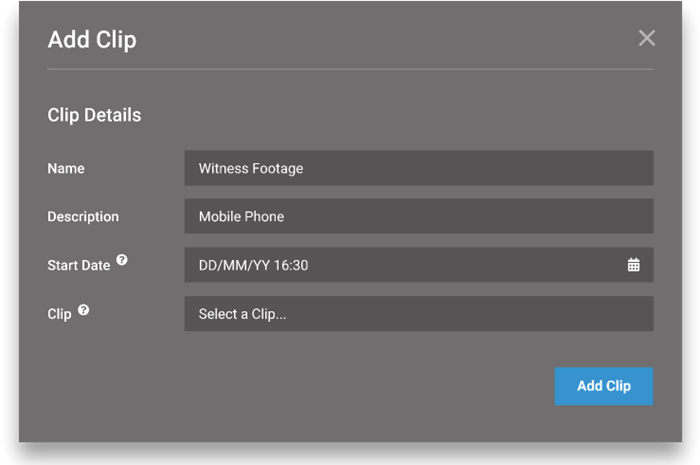Close the Add Clip dialog
The width and height of the screenshot is (700, 465).
[x=646, y=38]
